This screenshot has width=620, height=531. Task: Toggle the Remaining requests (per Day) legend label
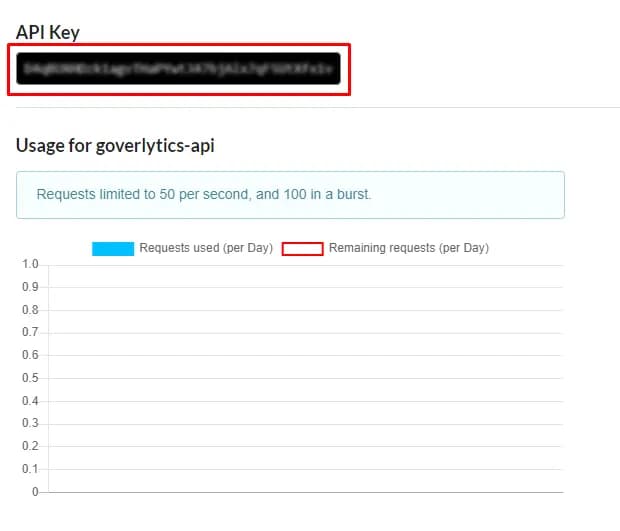click(x=408, y=248)
